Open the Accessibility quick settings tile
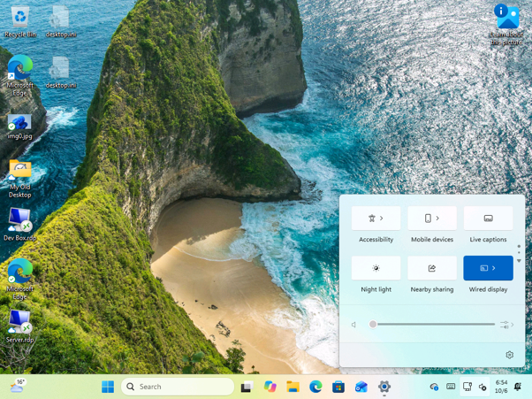This screenshot has height=399, width=532. point(376,218)
